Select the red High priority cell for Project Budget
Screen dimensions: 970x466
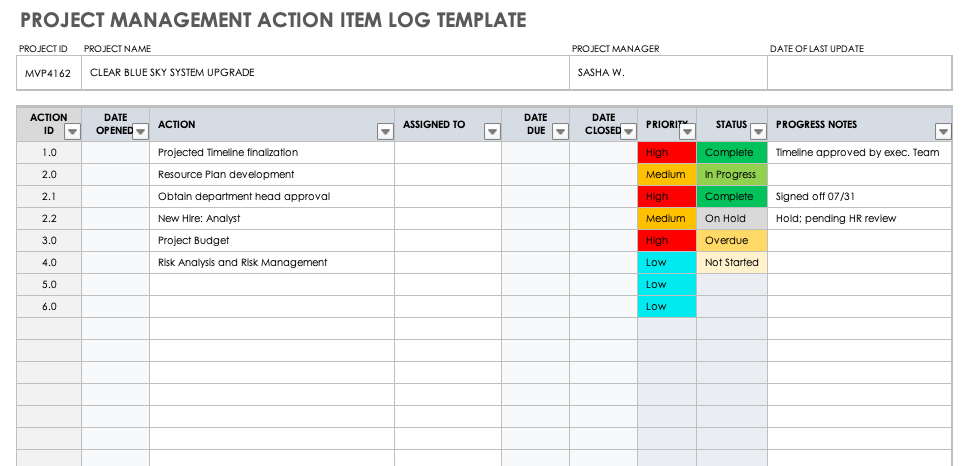click(667, 241)
